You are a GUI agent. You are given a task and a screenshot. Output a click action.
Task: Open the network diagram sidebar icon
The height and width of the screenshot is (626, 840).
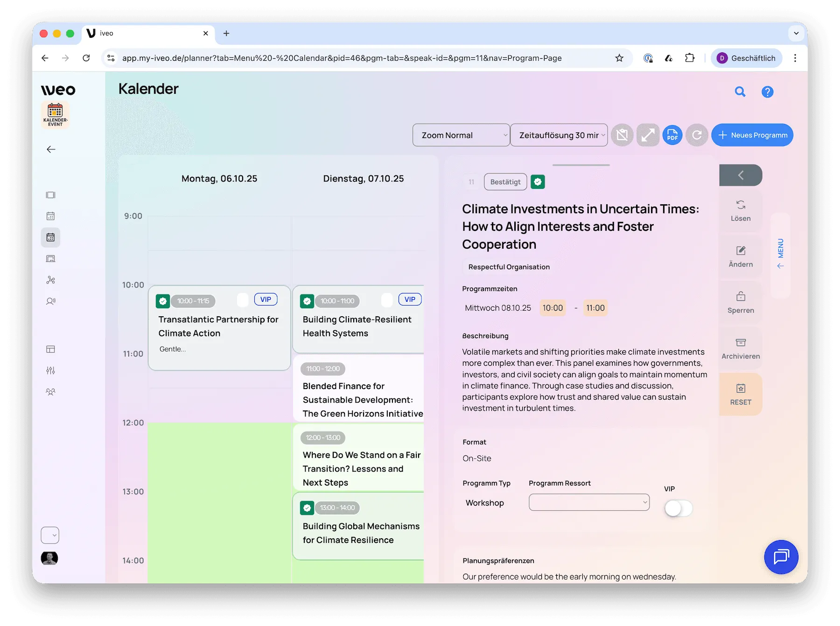click(x=50, y=280)
